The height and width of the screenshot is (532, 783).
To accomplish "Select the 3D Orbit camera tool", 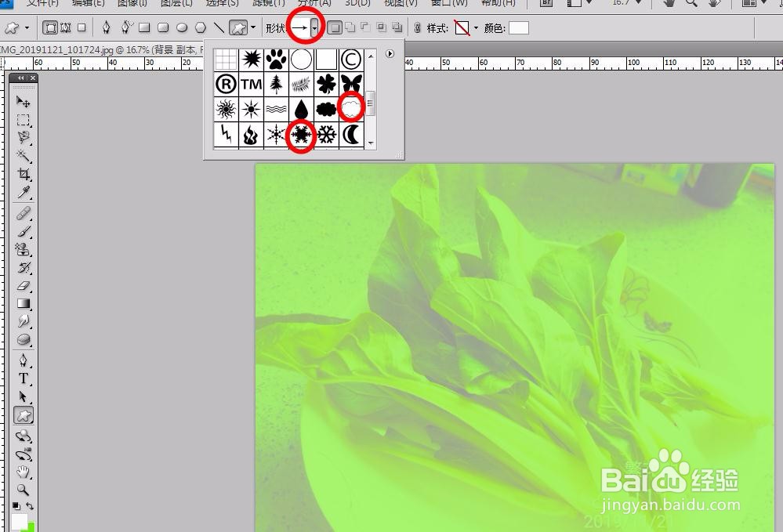I will pos(23,454).
